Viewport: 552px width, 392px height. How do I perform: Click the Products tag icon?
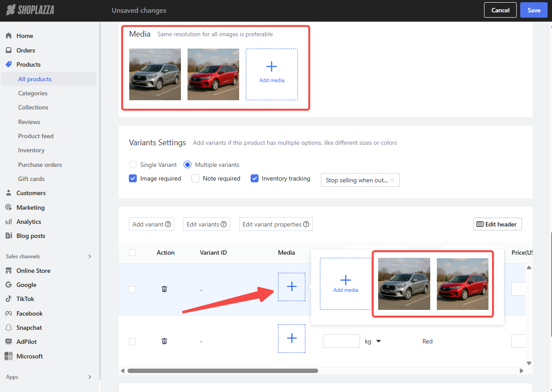(x=8, y=64)
